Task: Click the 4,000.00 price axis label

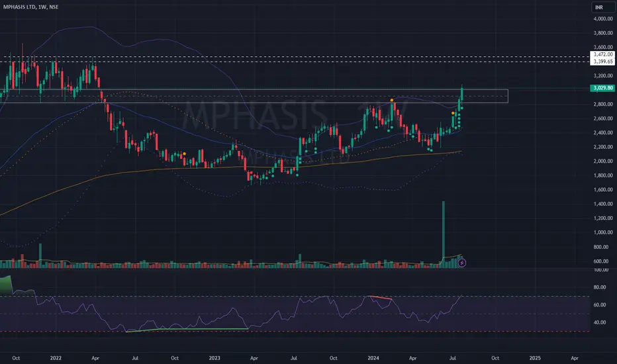Action: pos(603,19)
